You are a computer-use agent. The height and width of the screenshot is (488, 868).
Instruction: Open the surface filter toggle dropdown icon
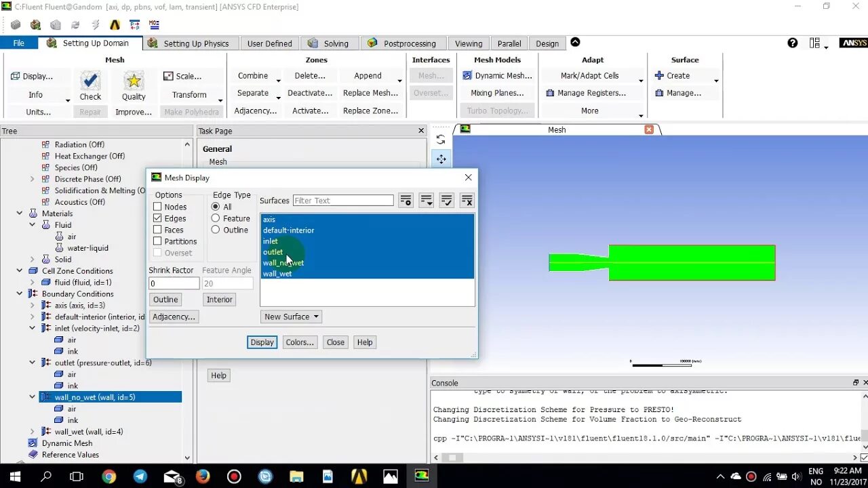coord(426,201)
